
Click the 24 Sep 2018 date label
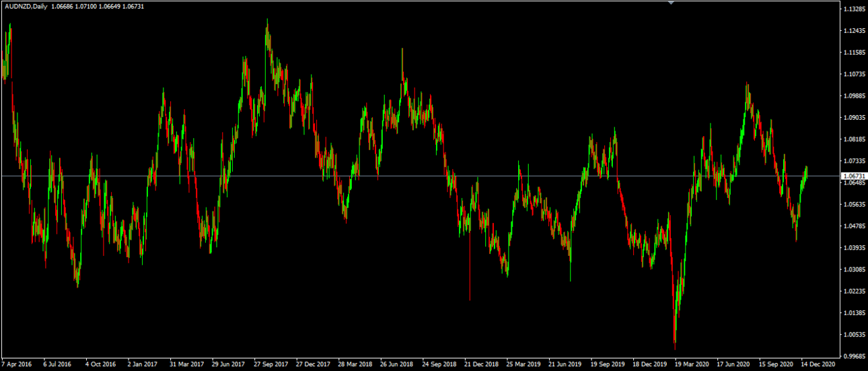[439, 364]
